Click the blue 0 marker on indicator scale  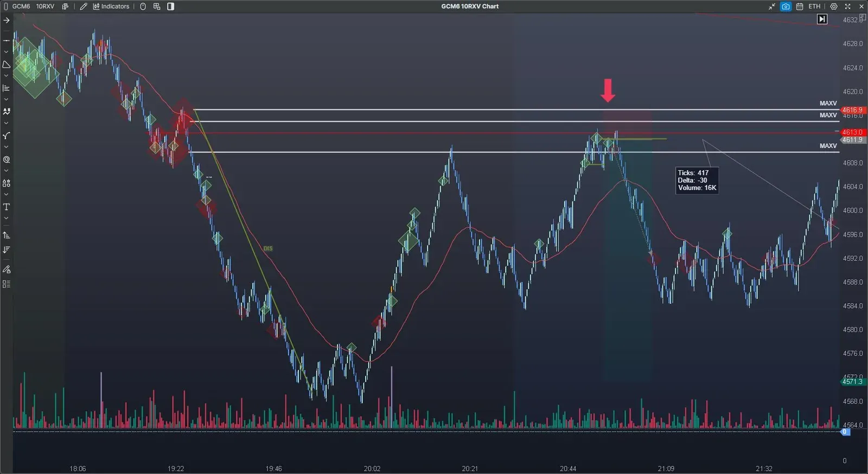coord(845,432)
